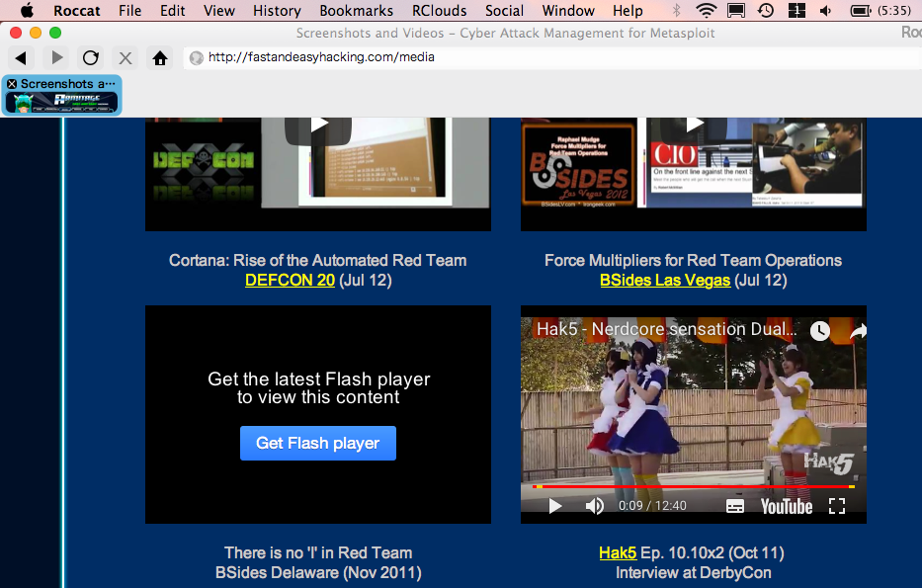Screen dimensions: 922x588
Task: Open the Social menu
Action: coord(504,11)
